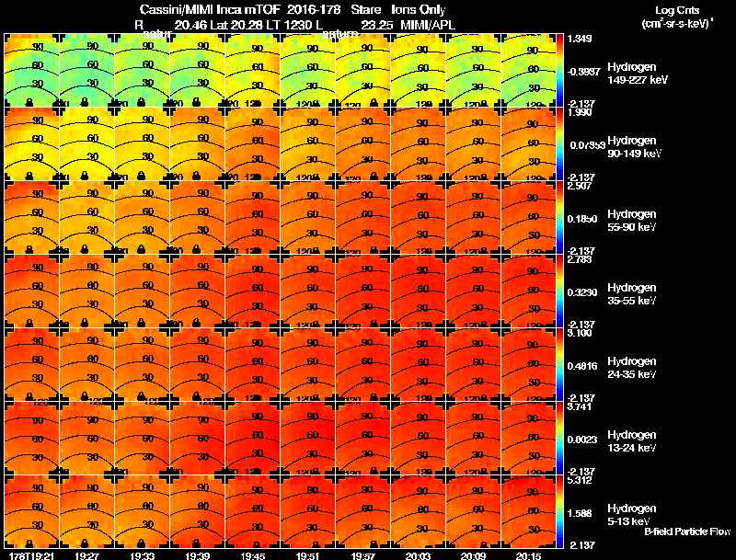Click Saturn marker in 19:33 55-90 keV panel
The width and height of the screenshot is (736, 560).
pos(141,249)
